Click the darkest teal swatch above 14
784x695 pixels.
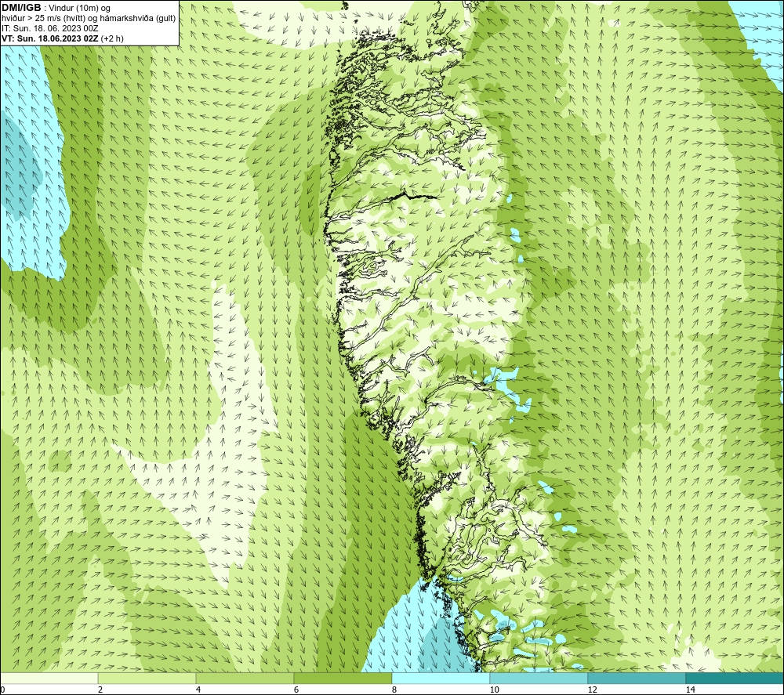[735, 679]
